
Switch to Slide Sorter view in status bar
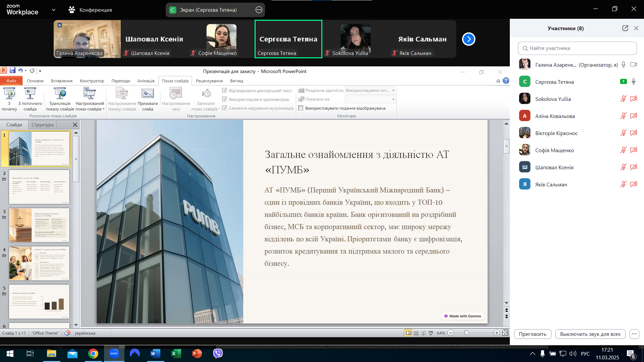[x=416, y=333]
